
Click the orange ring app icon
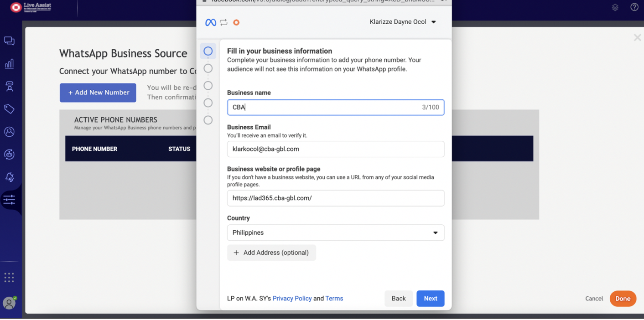(x=236, y=22)
